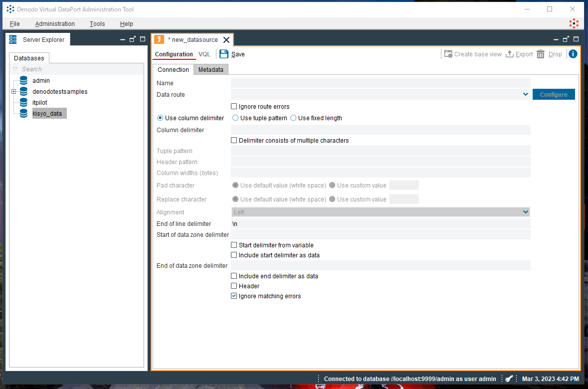Screen dimensions: 588x389
Task: Check Include start delimiter as data
Action: (x=234, y=255)
